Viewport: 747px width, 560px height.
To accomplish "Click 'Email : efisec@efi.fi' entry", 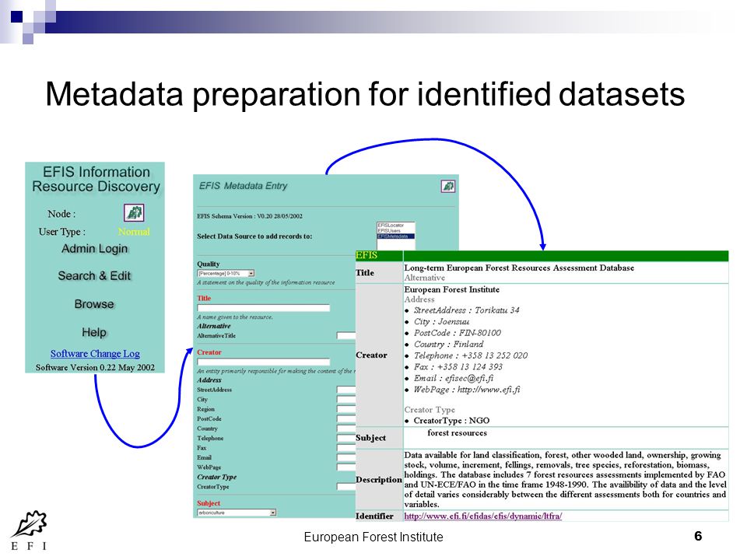I will coord(454,378).
